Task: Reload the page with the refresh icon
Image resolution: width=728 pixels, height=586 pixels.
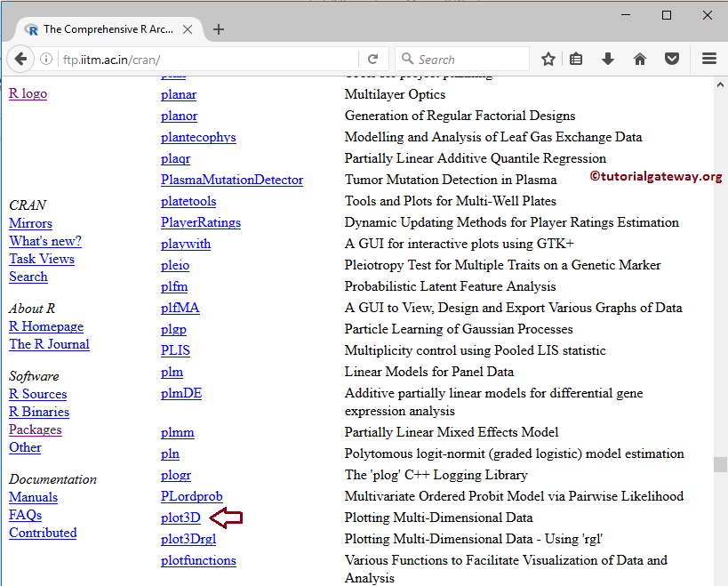Action: point(373,60)
